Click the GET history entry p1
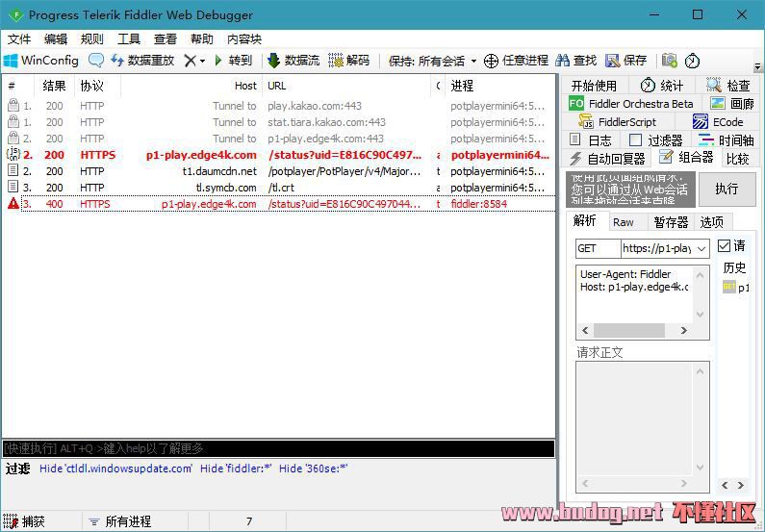765x532 pixels. pyautogui.click(x=736, y=288)
